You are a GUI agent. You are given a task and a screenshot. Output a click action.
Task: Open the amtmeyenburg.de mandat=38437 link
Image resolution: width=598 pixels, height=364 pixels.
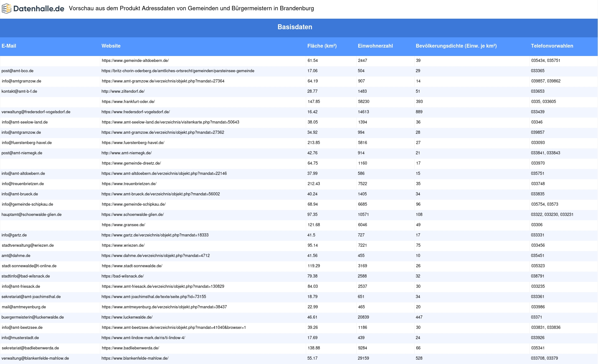(x=164, y=307)
